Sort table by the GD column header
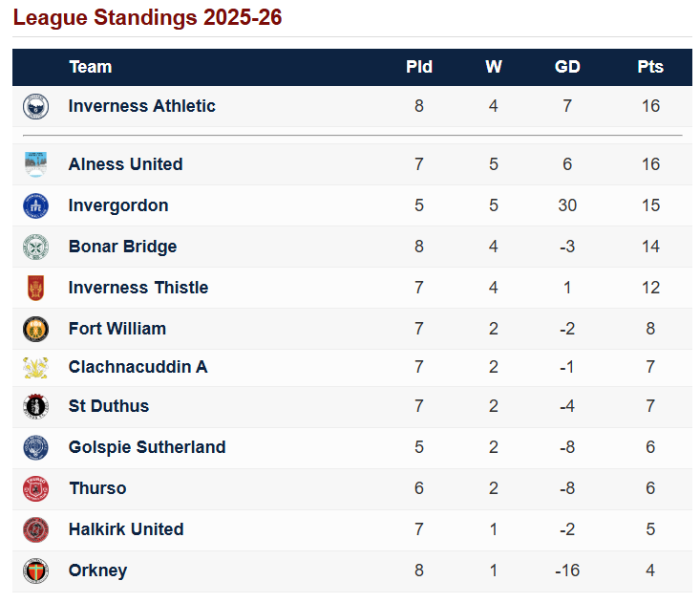This screenshot has height=603, width=700. (x=567, y=67)
